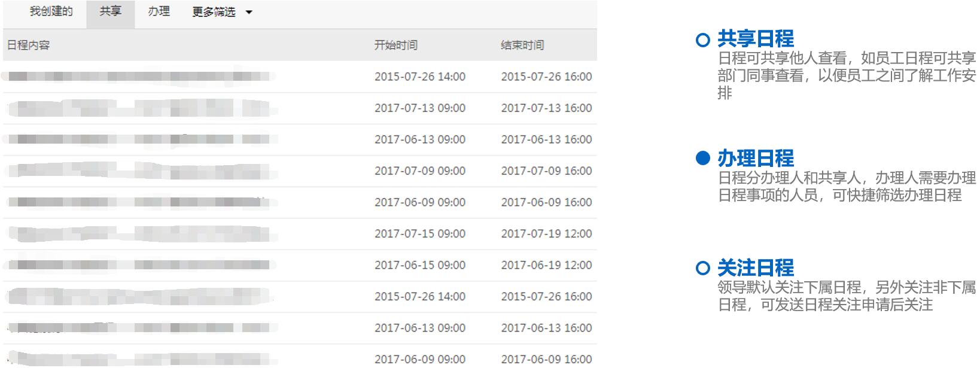Expand the 更多筛选 dropdown arrow

(249, 13)
